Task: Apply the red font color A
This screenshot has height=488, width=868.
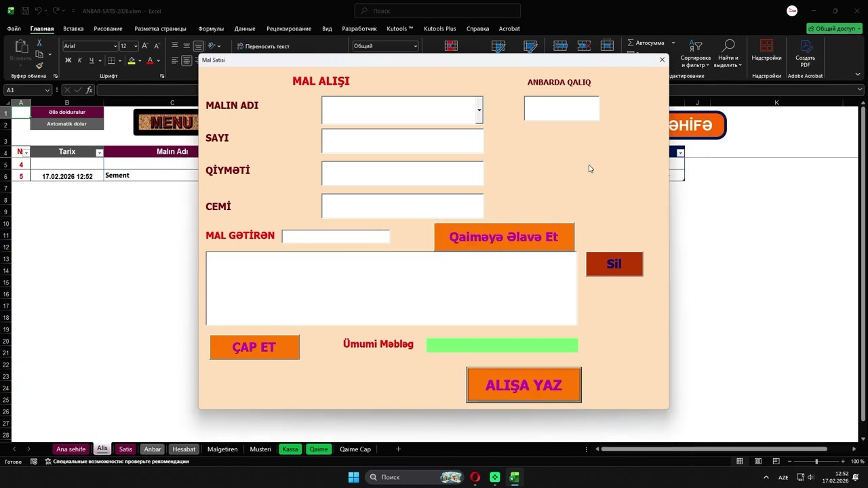Action: [150, 60]
